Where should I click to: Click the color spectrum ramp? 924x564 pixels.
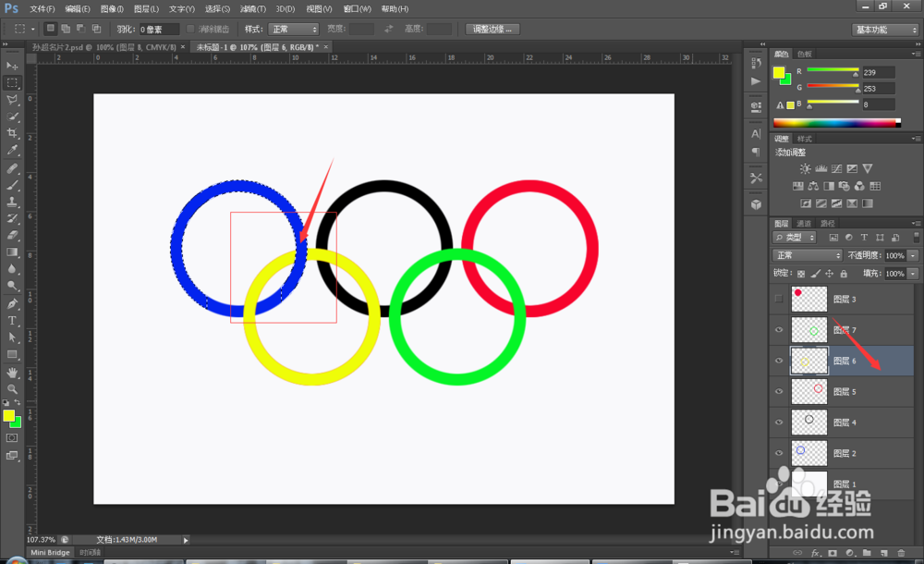click(x=837, y=123)
